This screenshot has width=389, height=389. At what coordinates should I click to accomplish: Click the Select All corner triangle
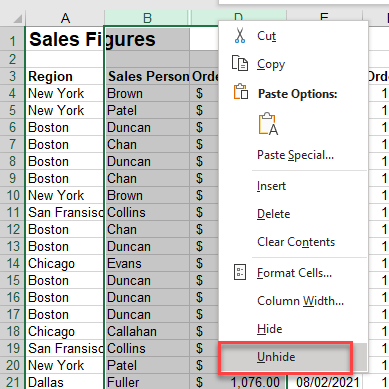(18, 18)
